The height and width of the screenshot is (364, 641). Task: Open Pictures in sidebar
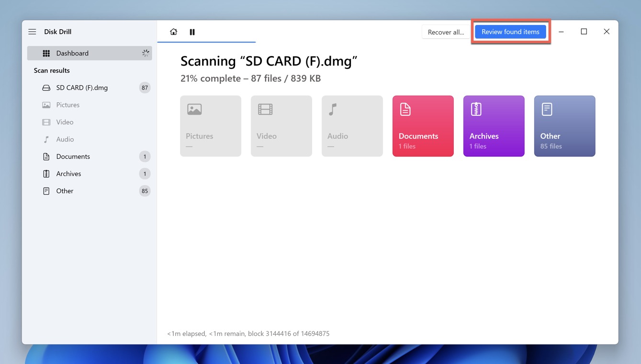[x=90, y=105]
